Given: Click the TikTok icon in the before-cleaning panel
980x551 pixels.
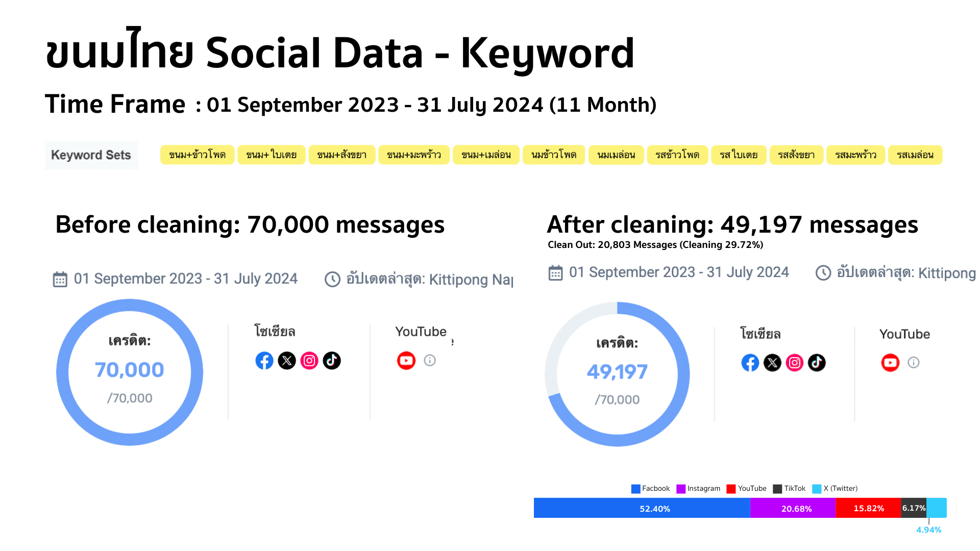Looking at the screenshot, I should [332, 361].
